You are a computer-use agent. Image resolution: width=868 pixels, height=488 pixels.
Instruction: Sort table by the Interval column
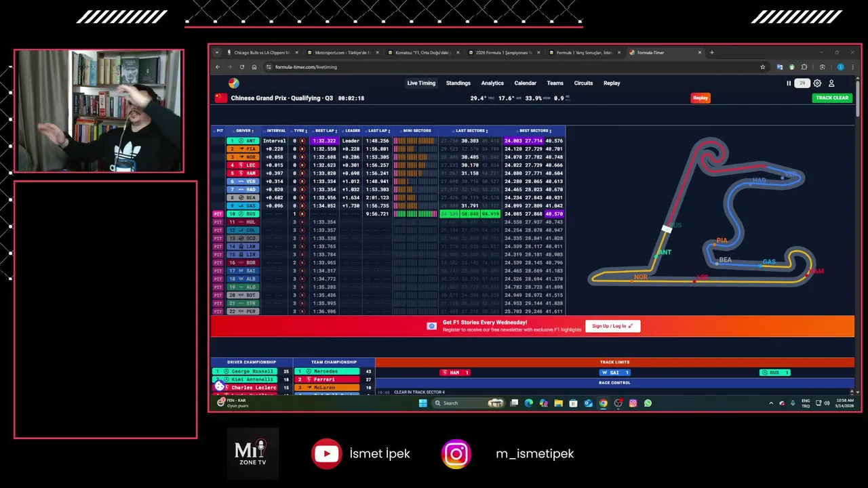tap(276, 131)
